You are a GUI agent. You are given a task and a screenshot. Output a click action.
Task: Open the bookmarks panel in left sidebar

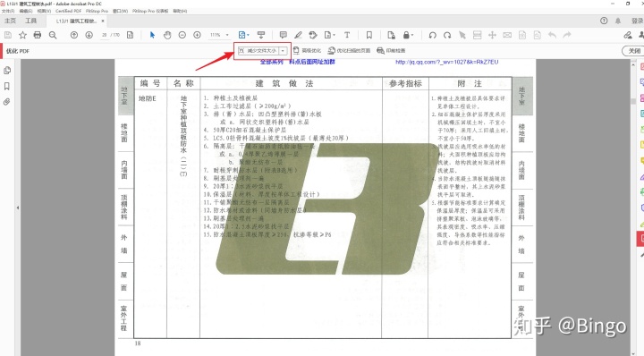[7, 86]
